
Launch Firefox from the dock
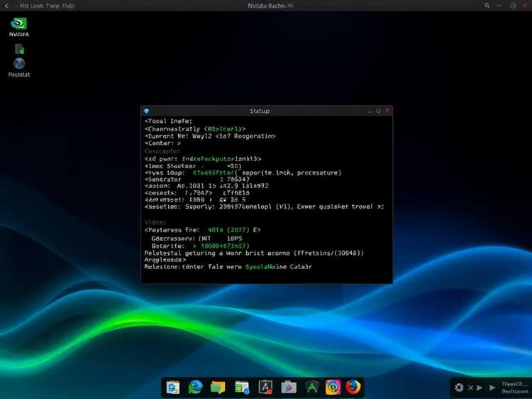(353, 387)
